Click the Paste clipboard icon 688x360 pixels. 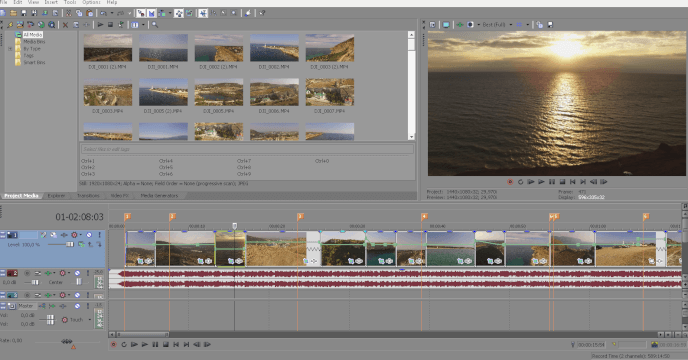pyautogui.click(x=90, y=13)
